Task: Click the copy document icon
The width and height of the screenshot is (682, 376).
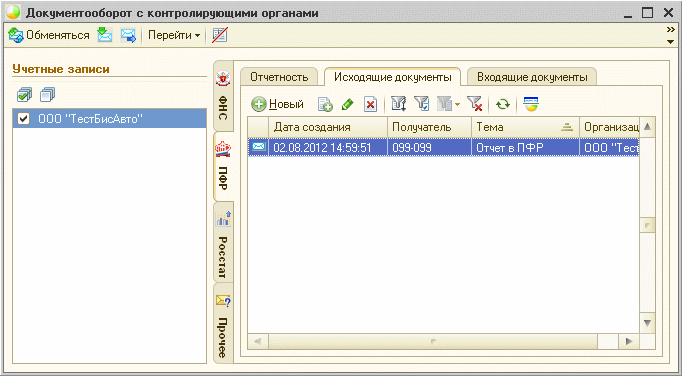Action: pos(325,104)
